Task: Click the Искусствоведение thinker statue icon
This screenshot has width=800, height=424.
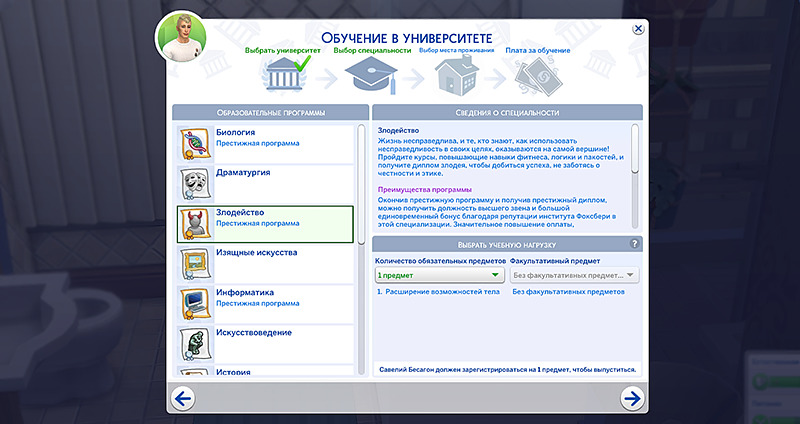Action: click(x=196, y=344)
